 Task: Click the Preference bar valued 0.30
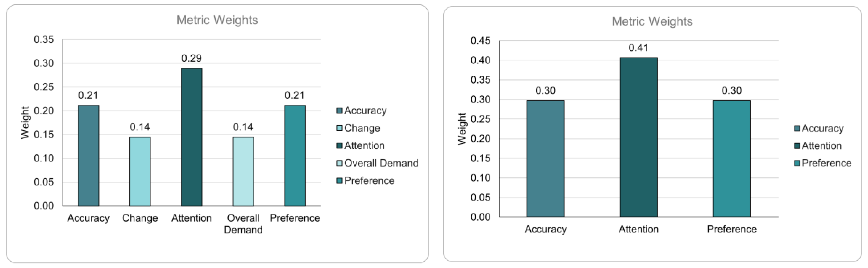[x=731, y=159]
